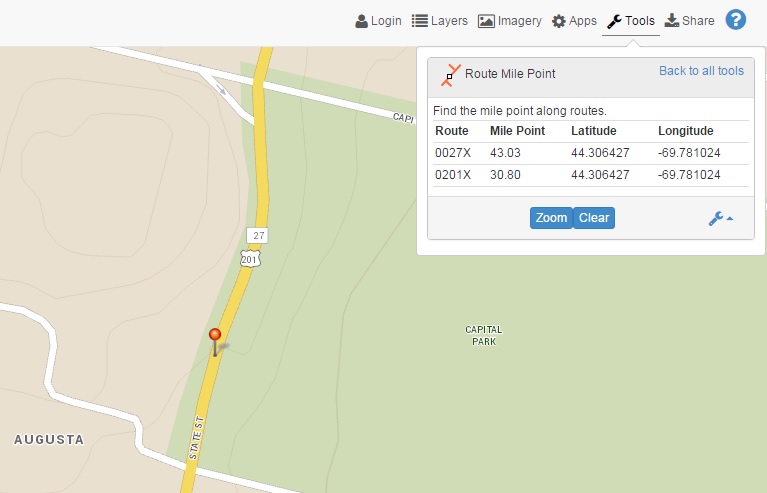Click mile point value 30.80

(505, 175)
